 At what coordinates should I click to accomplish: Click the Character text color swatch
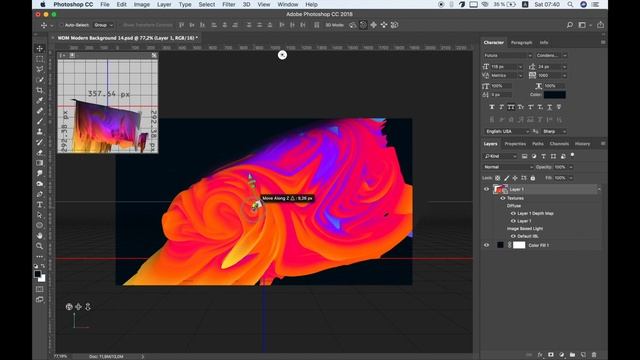coord(555,95)
